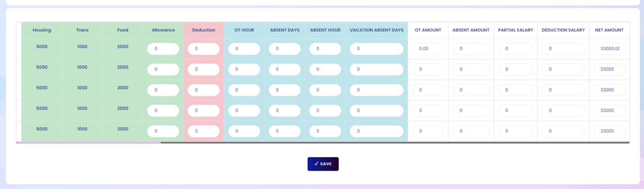The width and height of the screenshot is (644, 189).
Task: Select the Deduction input in second row
Action: [204, 69]
